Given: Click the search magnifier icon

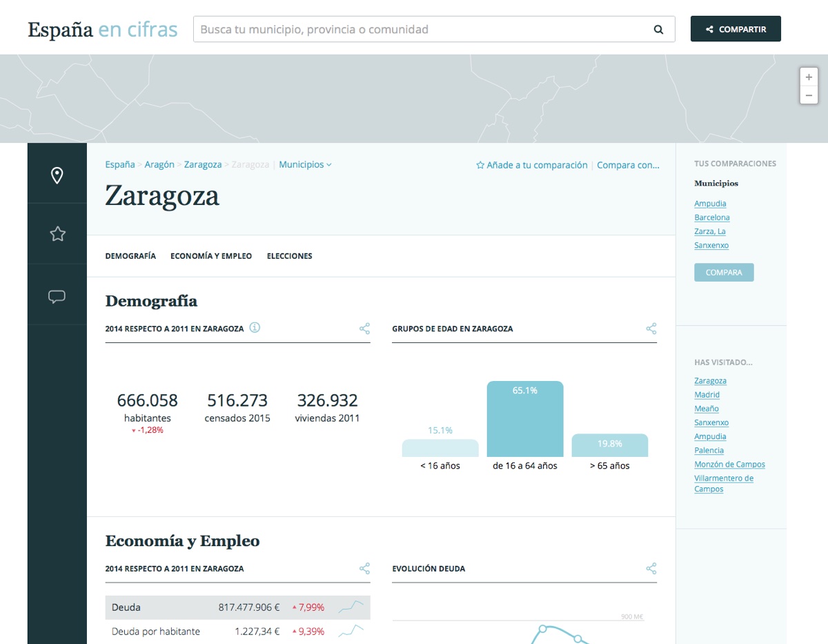Looking at the screenshot, I should tap(658, 30).
